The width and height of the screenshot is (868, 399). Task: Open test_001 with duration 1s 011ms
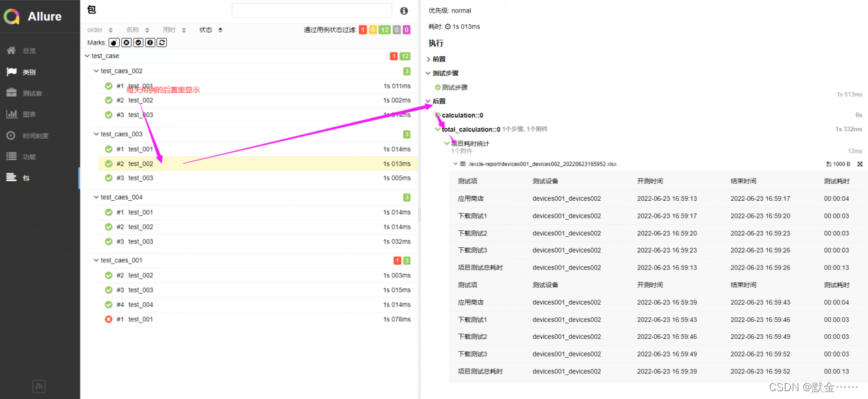(x=258, y=86)
